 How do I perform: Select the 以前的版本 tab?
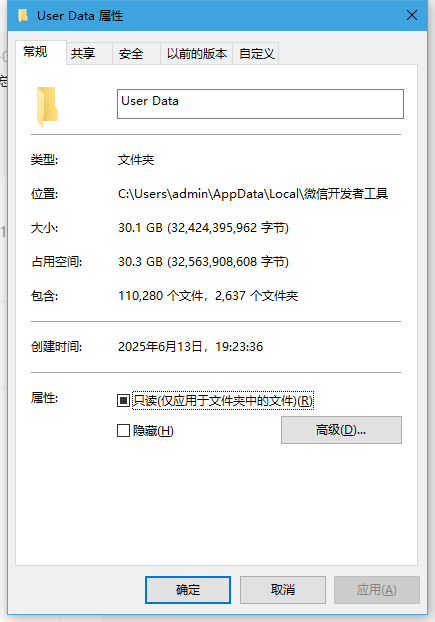click(x=196, y=53)
